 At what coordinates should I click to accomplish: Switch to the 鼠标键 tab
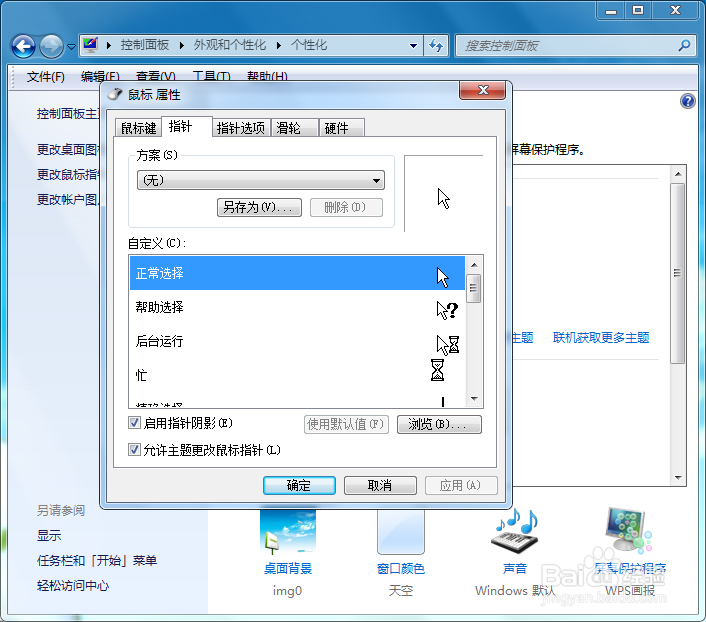138,128
